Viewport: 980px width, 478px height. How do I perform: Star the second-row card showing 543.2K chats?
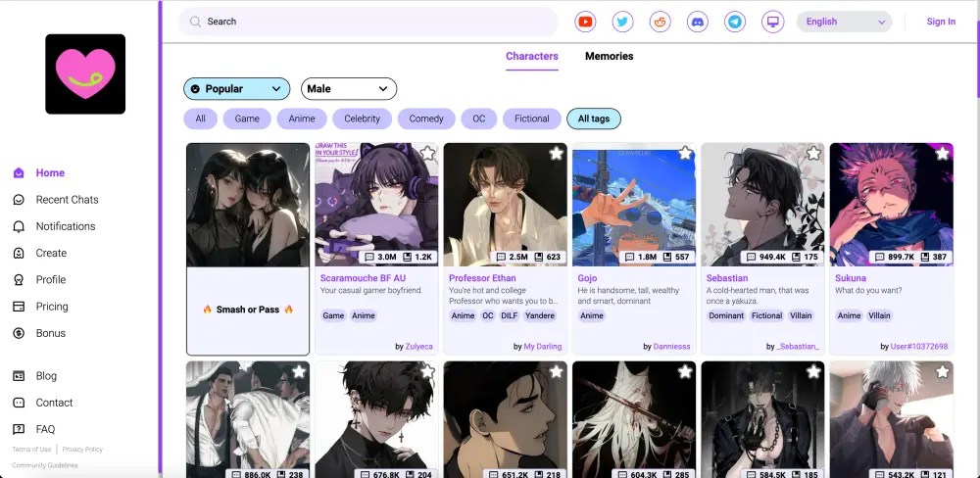(x=943, y=372)
